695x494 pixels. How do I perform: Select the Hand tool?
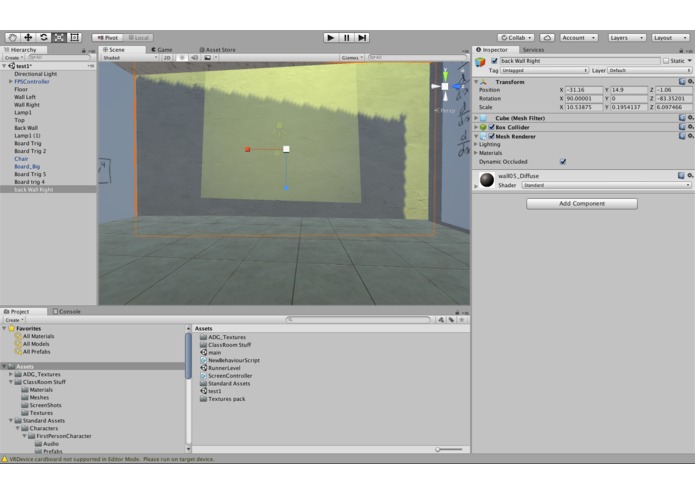click(x=12, y=38)
